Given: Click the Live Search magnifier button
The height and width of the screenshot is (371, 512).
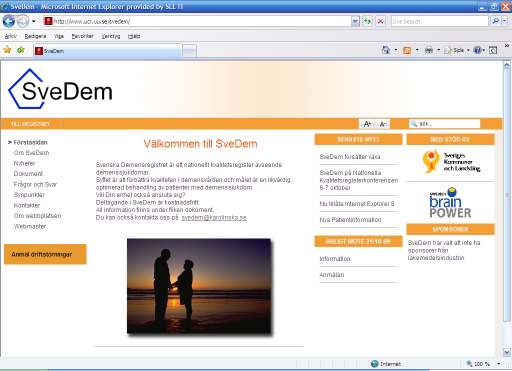Looking at the screenshot, I should 495,21.
